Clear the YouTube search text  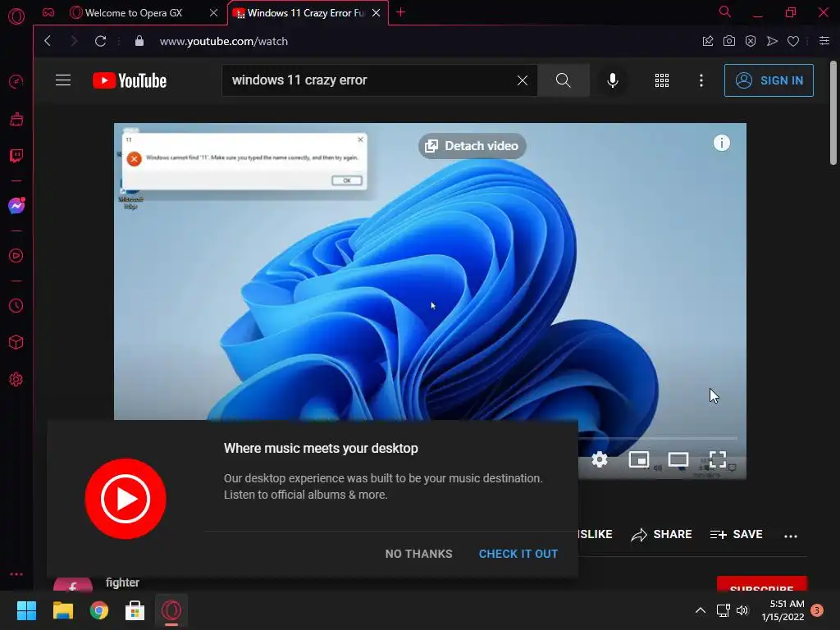tap(523, 80)
